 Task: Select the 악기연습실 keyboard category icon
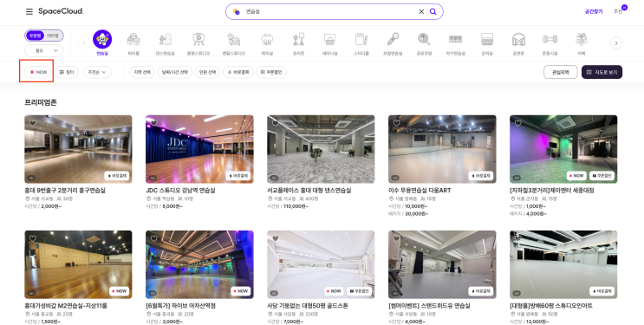pos(456,40)
